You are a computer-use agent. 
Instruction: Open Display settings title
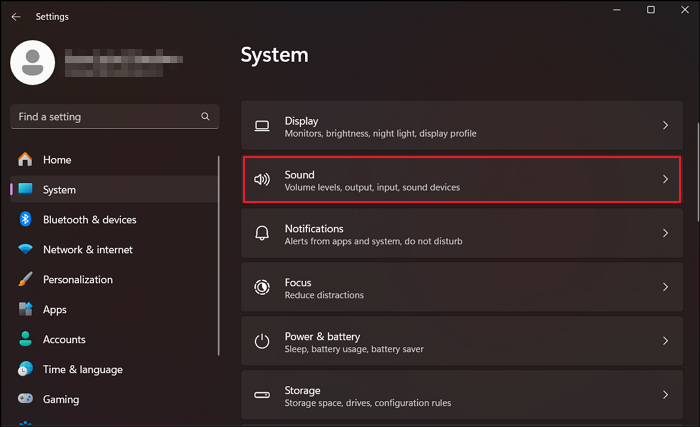tap(302, 121)
